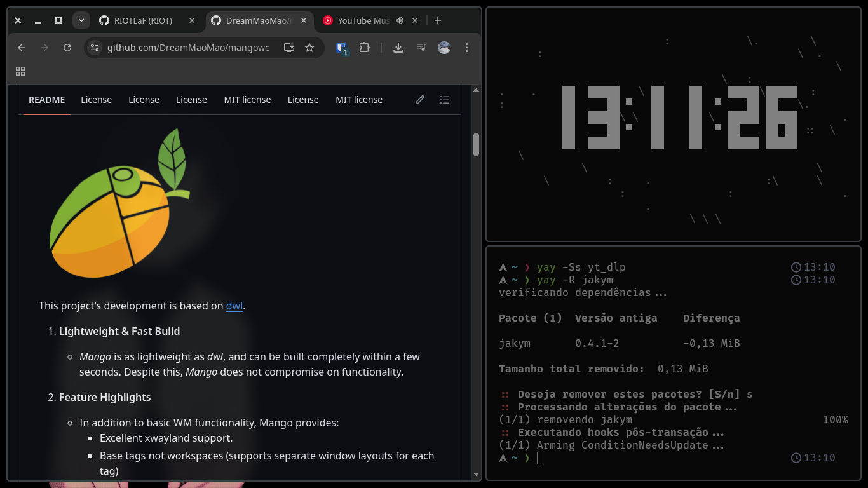The image size is (868, 488).
Task: Click 'Arming ConditionNeedsUpdate' line
Action: (x=611, y=445)
